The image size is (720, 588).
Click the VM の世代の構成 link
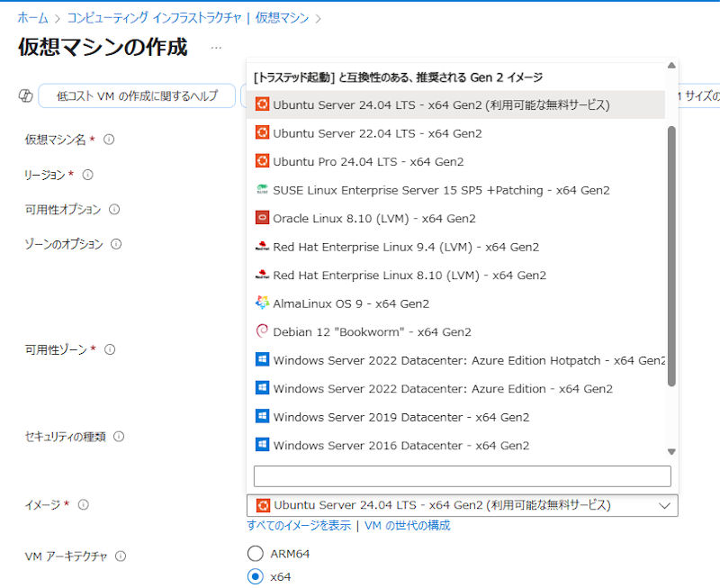(407, 526)
